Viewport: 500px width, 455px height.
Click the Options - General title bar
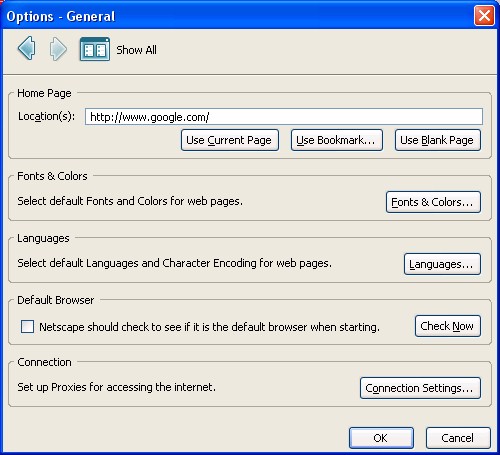click(x=233, y=15)
